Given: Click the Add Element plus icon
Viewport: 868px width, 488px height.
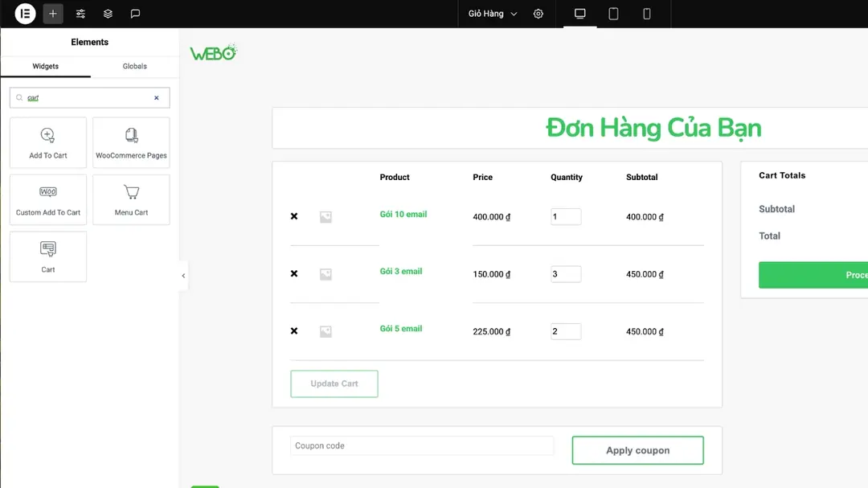Looking at the screenshot, I should coord(52,14).
